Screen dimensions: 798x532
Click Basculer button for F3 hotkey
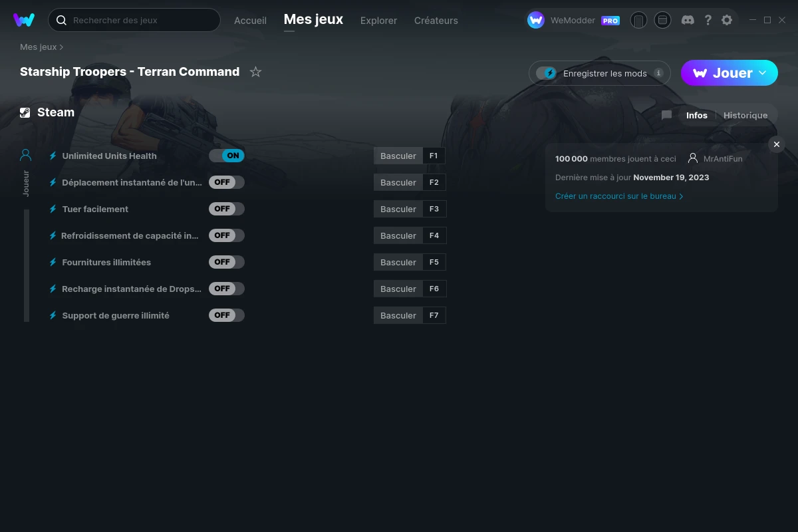click(x=398, y=209)
